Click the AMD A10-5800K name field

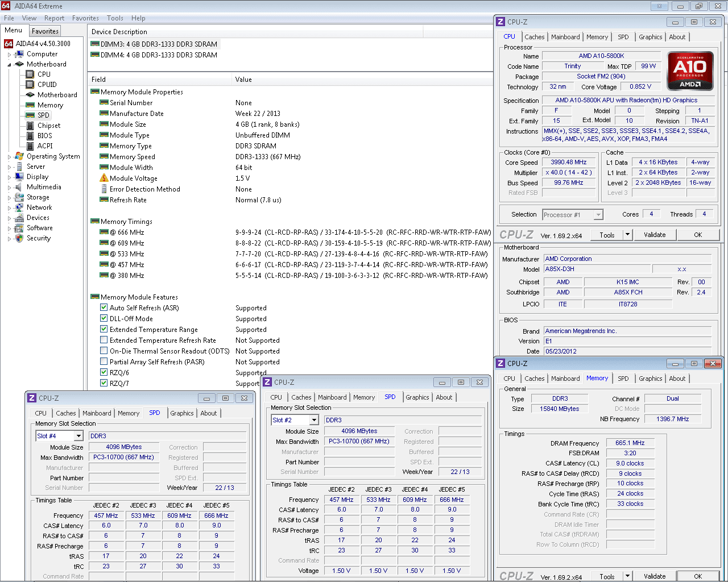click(x=601, y=56)
